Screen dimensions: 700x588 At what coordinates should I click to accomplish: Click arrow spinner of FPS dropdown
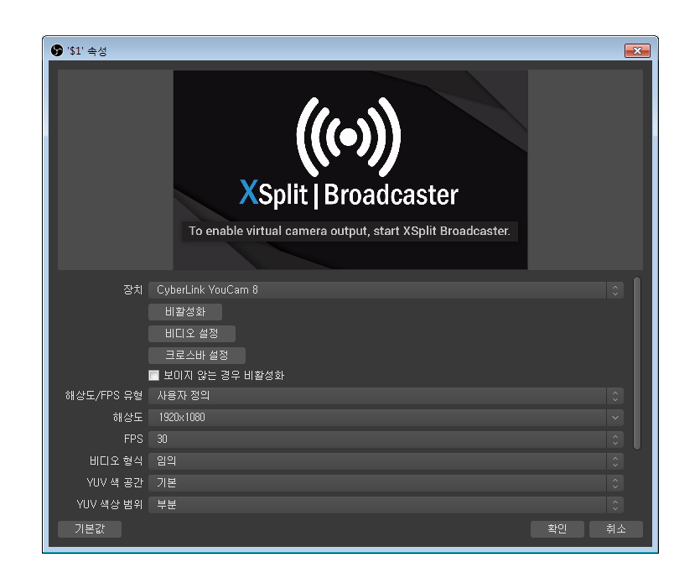pos(615,440)
